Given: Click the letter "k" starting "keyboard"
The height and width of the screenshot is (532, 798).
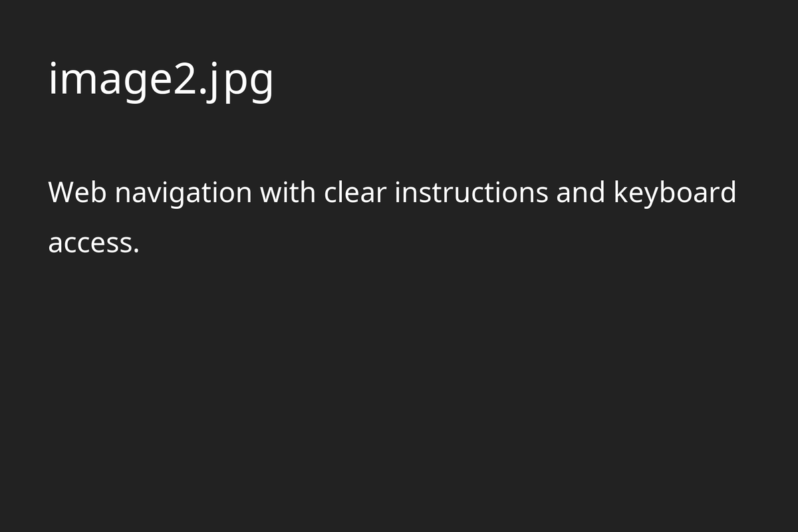Looking at the screenshot, I should (620, 193).
